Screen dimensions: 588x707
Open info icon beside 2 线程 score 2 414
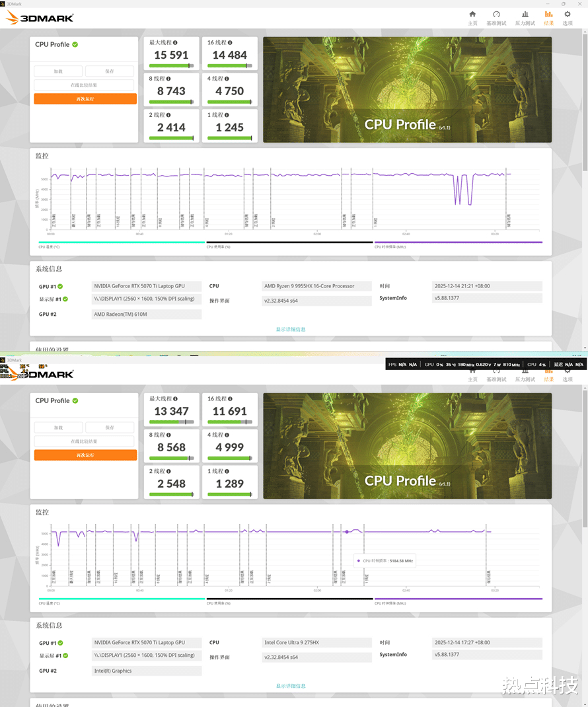(168, 115)
